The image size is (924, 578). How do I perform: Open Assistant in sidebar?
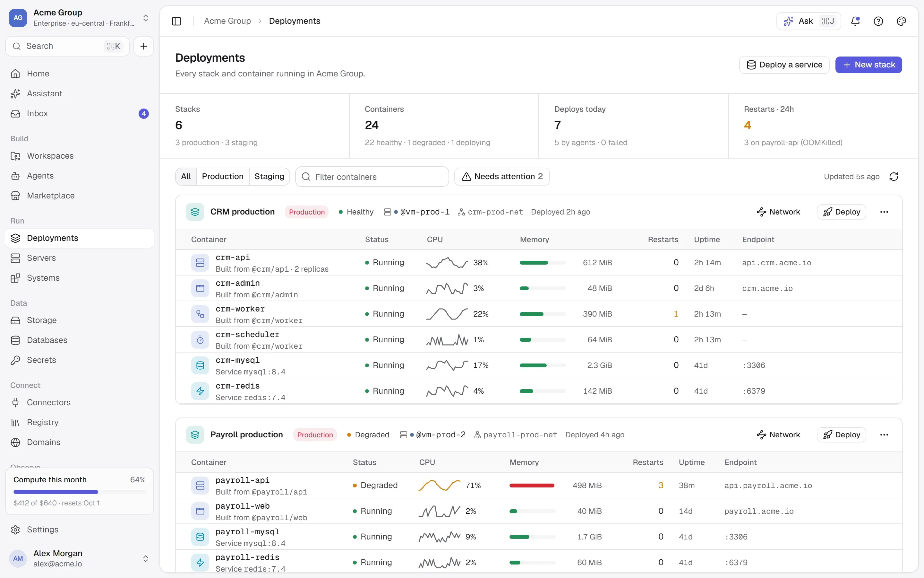point(80,94)
